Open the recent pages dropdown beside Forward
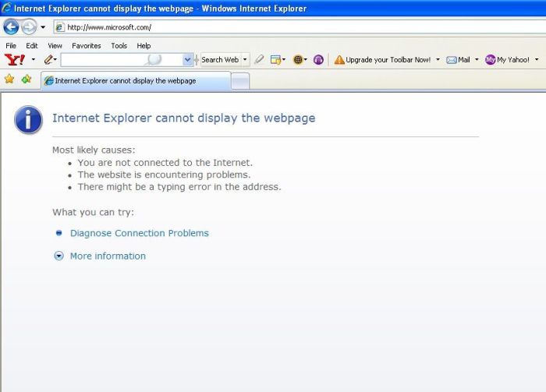This screenshot has height=392, width=546. click(43, 27)
